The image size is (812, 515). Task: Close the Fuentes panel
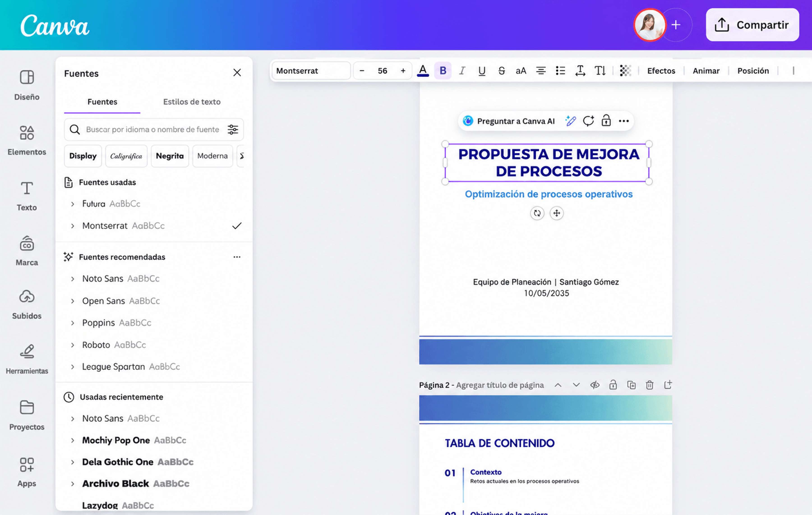pyautogui.click(x=237, y=72)
